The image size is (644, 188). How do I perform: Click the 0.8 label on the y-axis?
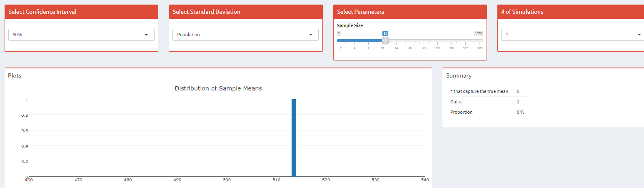25,115
